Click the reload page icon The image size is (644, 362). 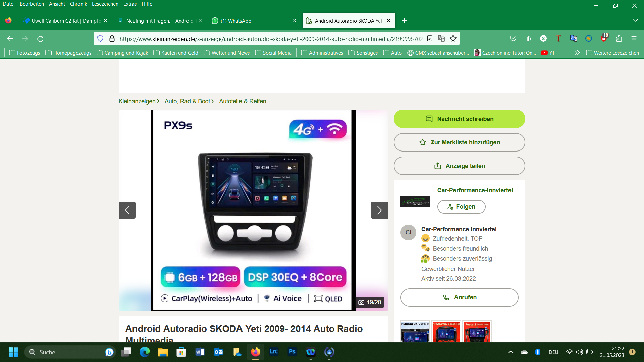point(40,39)
